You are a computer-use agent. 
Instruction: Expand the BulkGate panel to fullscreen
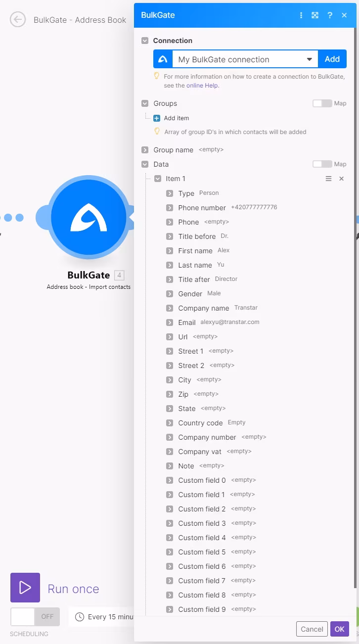click(x=315, y=15)
